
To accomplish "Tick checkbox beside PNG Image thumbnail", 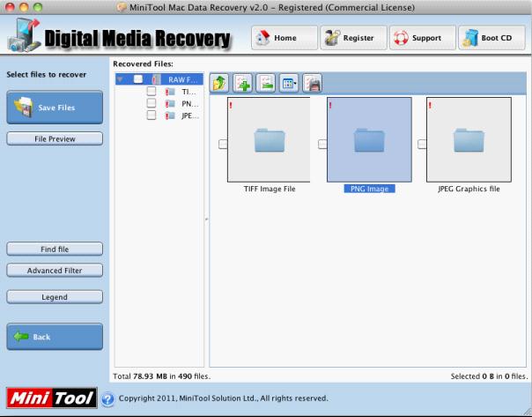I will [322, 144].
